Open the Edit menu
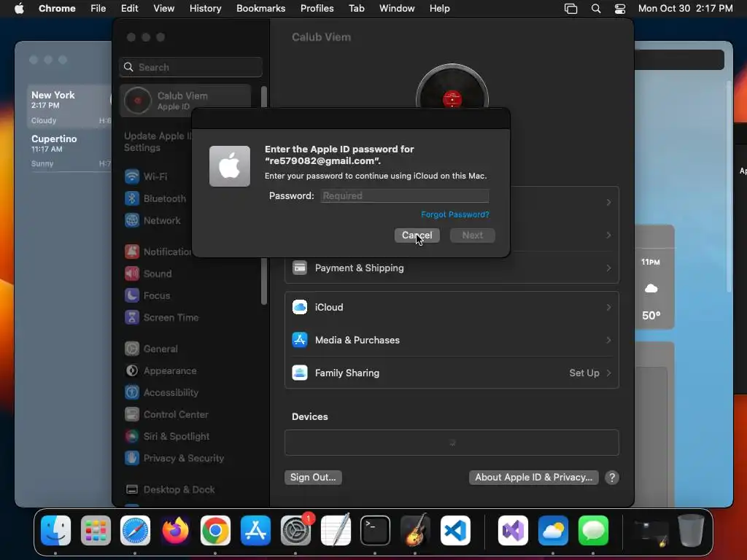The width and height of the screenshot is (747, 560). tap(129, 9)
